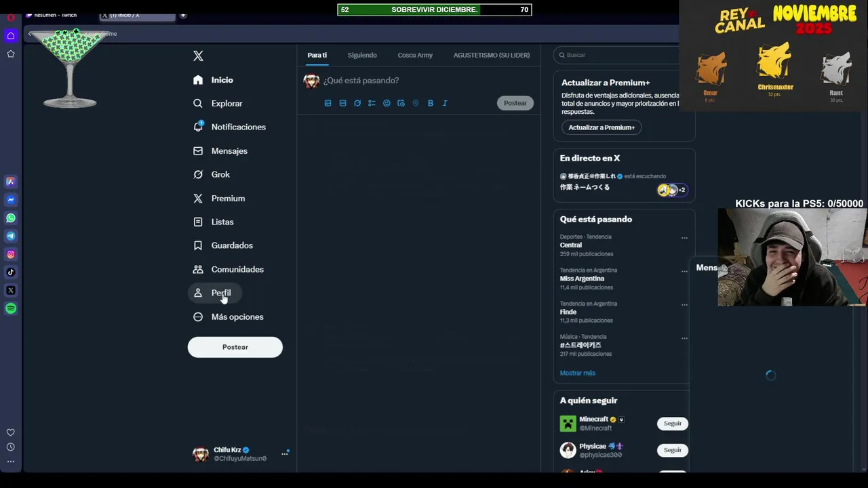Open Spotify in the Opera sidebar
The height and width of the screenshot is (488, 868).
click(x=11, y=308)
